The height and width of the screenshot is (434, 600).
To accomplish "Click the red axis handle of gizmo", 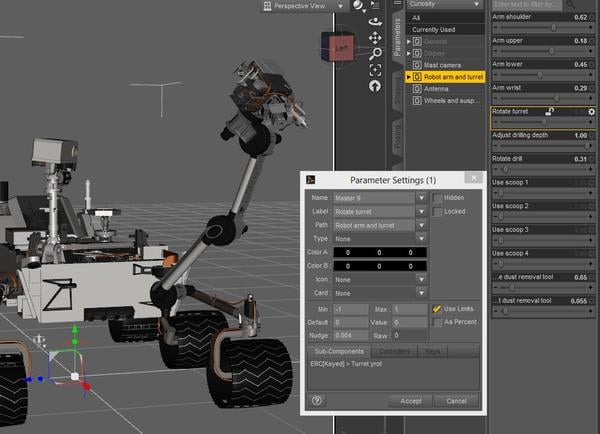I will click(x=86, y=387).
